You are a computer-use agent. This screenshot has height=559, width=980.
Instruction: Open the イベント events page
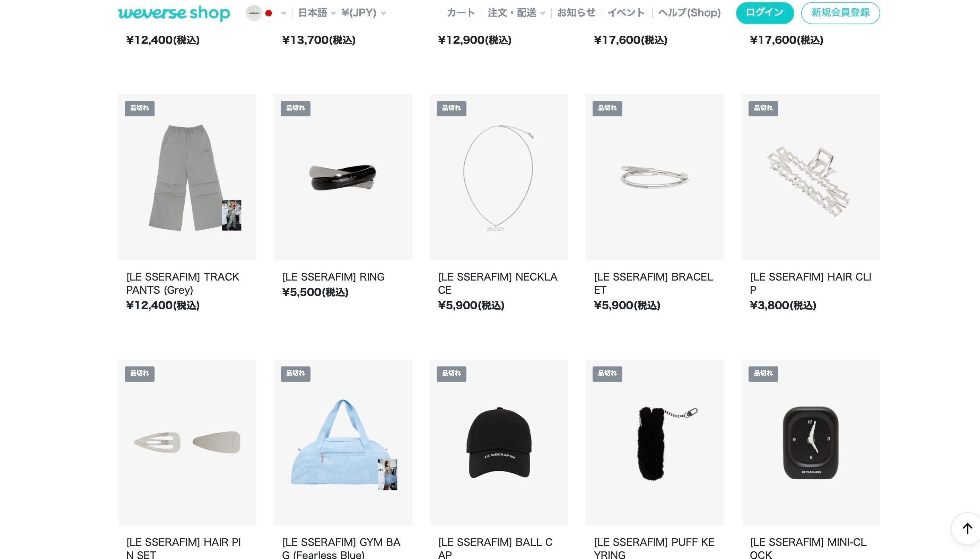click(x=626, y=13)
